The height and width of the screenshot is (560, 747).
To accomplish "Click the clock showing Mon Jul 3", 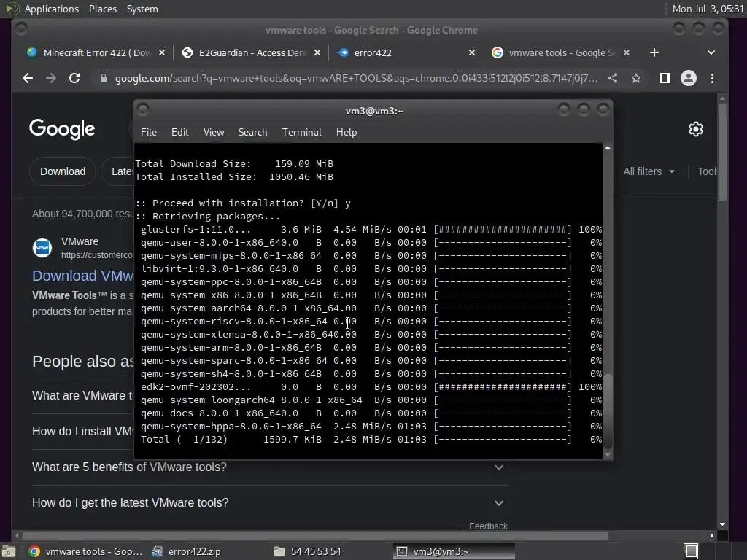I will [x=708, y=9].
